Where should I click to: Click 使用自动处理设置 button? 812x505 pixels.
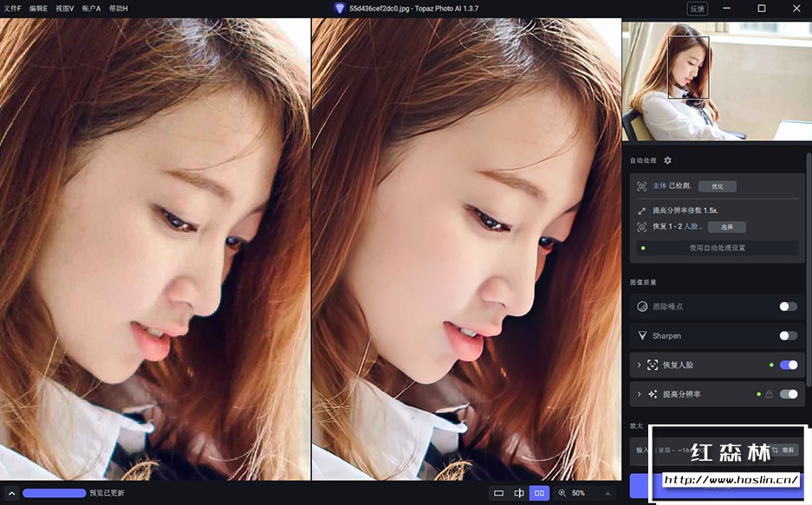tap(718, 248)
